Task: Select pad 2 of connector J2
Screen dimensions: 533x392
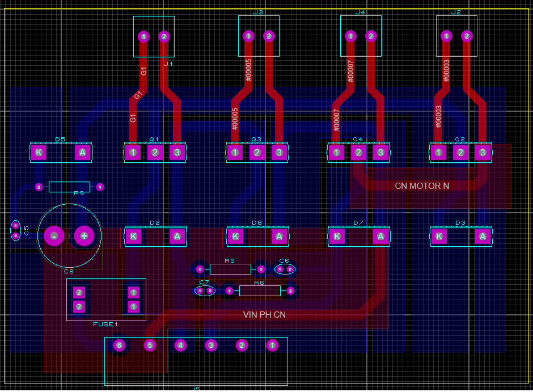Action: [x=467, y=36]
